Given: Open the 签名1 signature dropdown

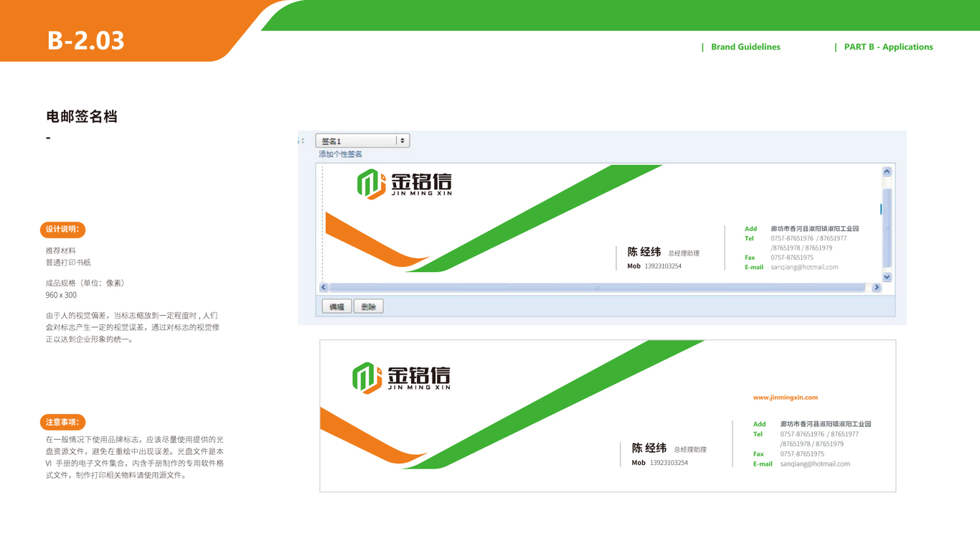Looking at the screenshot, I should [x=362, y=141].
